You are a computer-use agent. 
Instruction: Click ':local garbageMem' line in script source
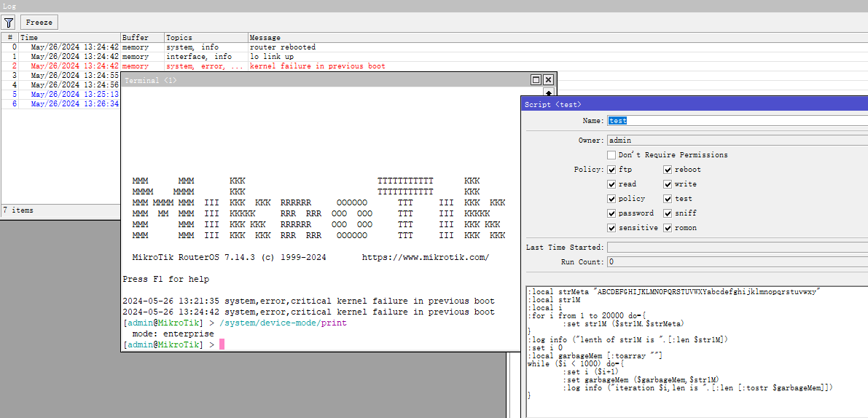pyautogui.click(x=595, y=355)
